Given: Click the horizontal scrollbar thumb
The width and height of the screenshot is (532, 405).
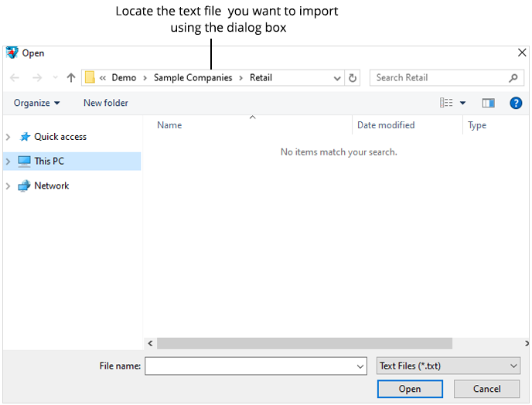Looking at the screenshot, I should (x=304, y=343).
